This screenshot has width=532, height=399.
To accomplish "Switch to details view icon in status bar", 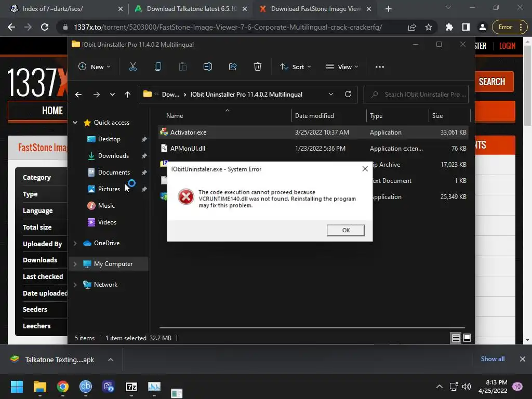I will point(456,338).
